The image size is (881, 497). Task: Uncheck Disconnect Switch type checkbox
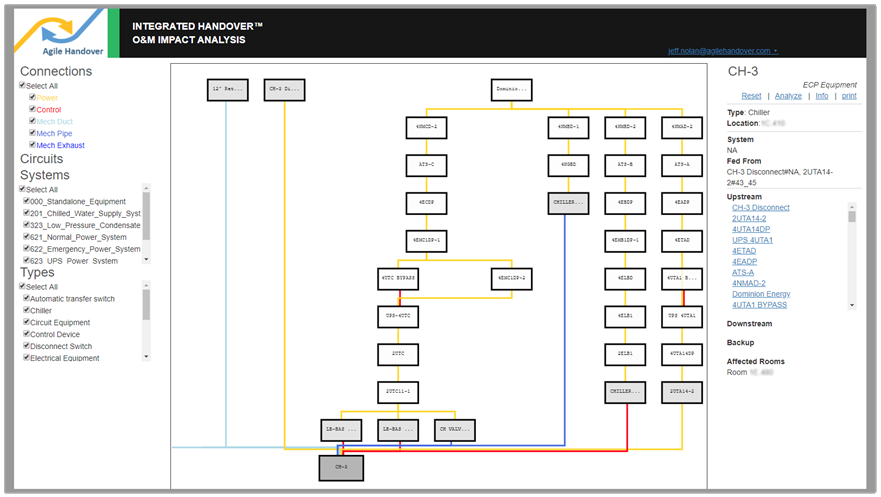point(26,345)
